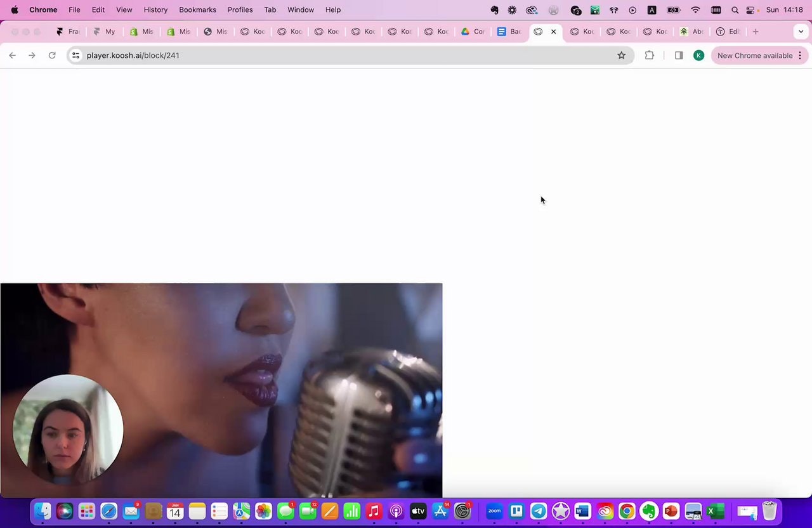Image resolution: width=812 pixels, height=528 pixels.
Task: Open Podcasts from the Dock
Action: [396, 511]
